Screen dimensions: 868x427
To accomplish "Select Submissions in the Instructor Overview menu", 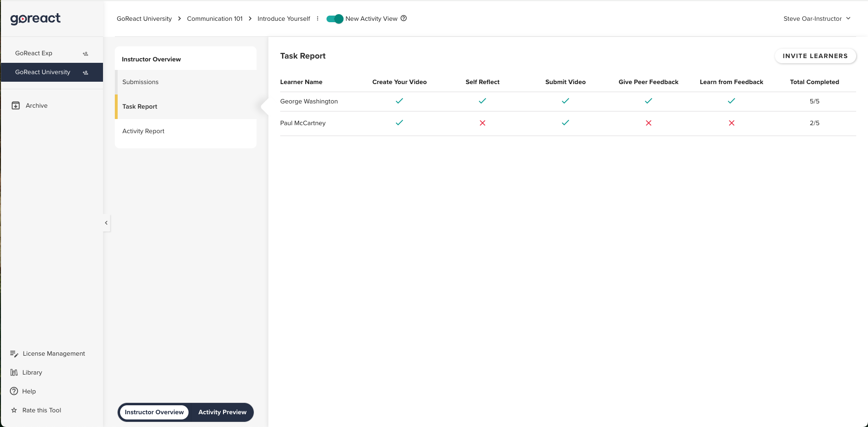I will coord(140,82).
